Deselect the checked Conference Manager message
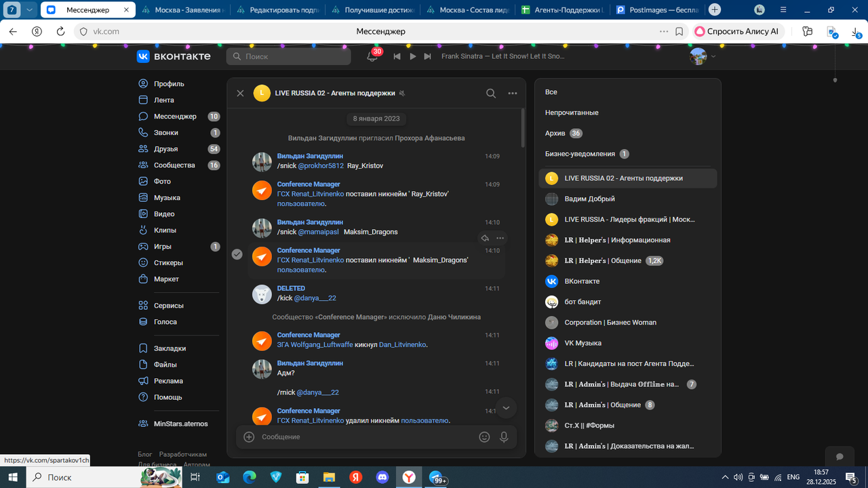This screenshot has width=868, height=488. 237,254
